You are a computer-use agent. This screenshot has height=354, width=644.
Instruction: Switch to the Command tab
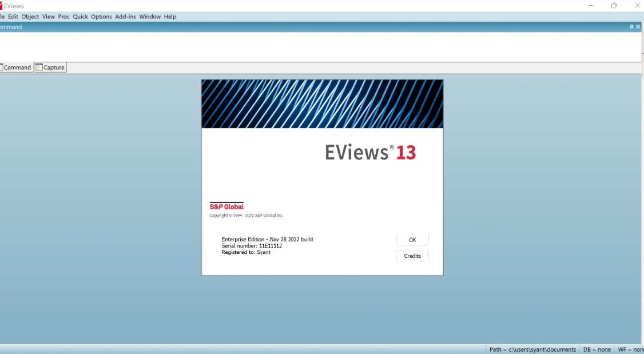coord(17,67)
